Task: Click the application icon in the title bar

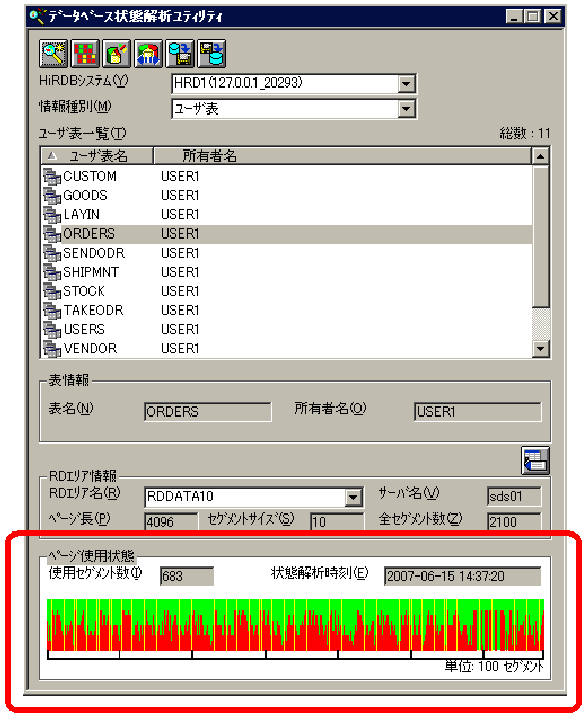Action: tap(37, 16)
